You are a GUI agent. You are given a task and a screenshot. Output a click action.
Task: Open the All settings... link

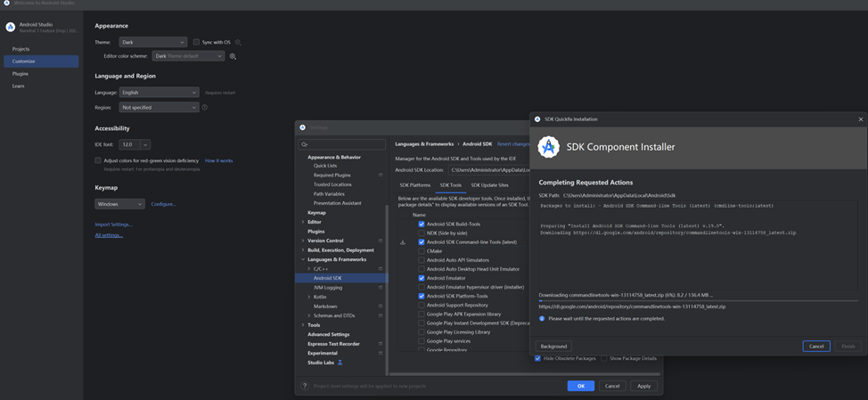coord(109,235)
